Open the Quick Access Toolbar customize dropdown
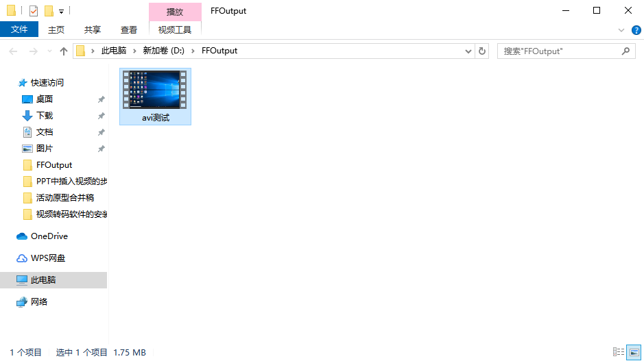644x361 pixels. (x=61, y=11)
